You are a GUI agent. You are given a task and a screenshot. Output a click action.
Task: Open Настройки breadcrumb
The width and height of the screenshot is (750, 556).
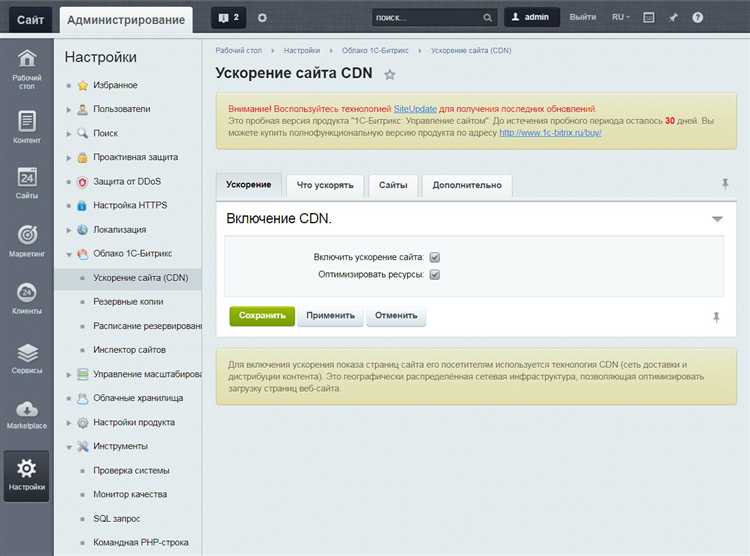[x=302, y=51]
